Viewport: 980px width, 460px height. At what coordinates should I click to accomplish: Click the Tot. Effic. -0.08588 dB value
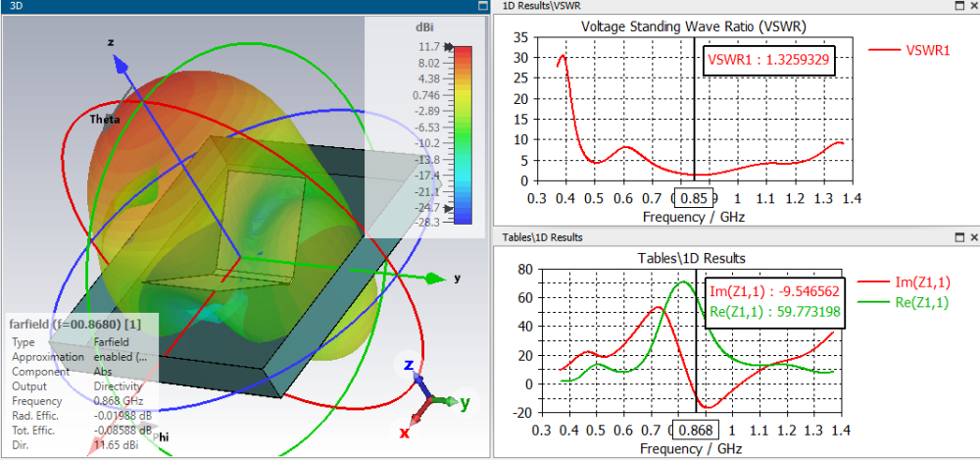[122, 431]
